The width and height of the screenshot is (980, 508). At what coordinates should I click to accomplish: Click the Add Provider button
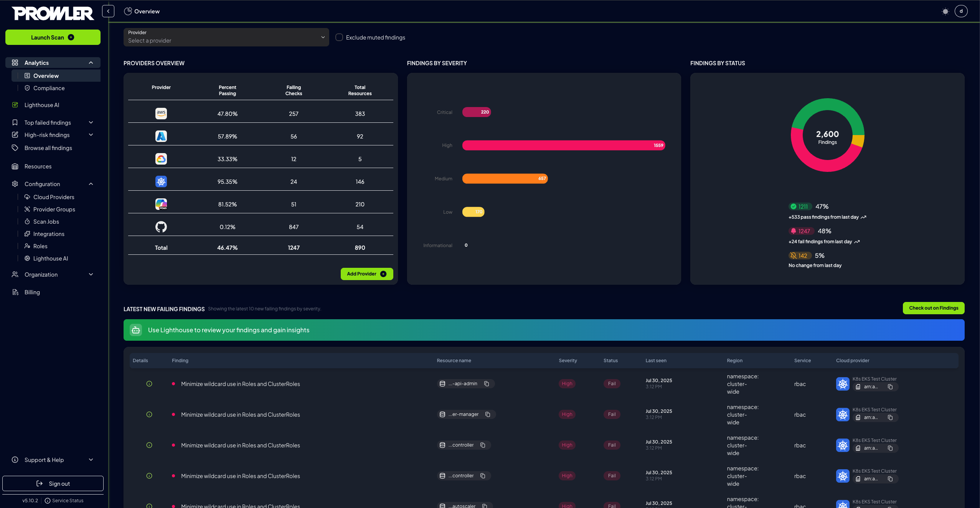366,274
